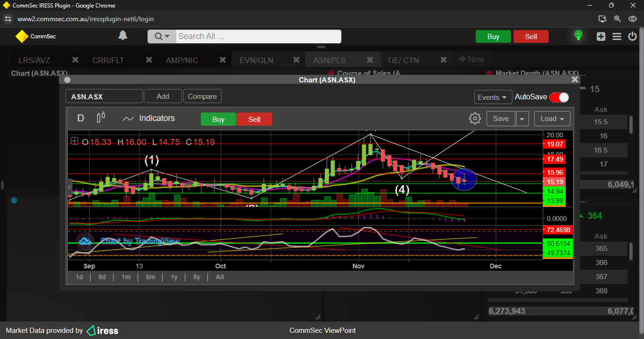Click the Chrome zoom magnifier icon
Screen dimensions: 644x339
click(x=617, y=19)
